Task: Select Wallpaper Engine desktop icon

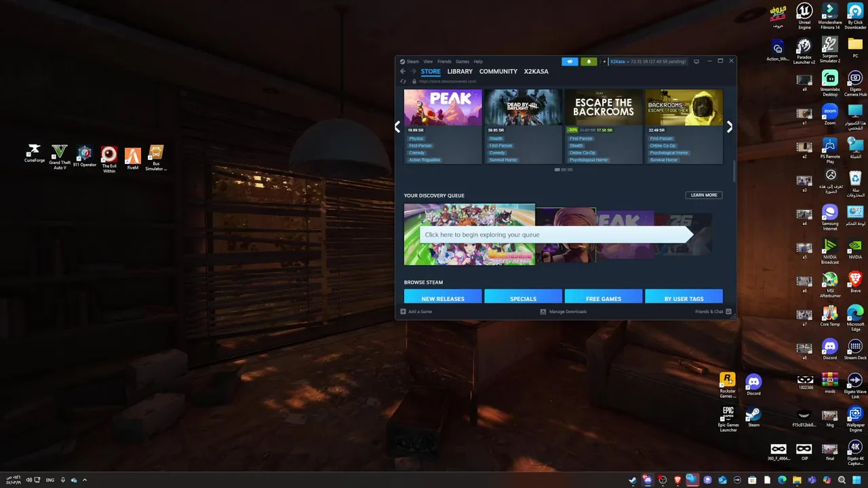Action: click(x=855, y=419)
